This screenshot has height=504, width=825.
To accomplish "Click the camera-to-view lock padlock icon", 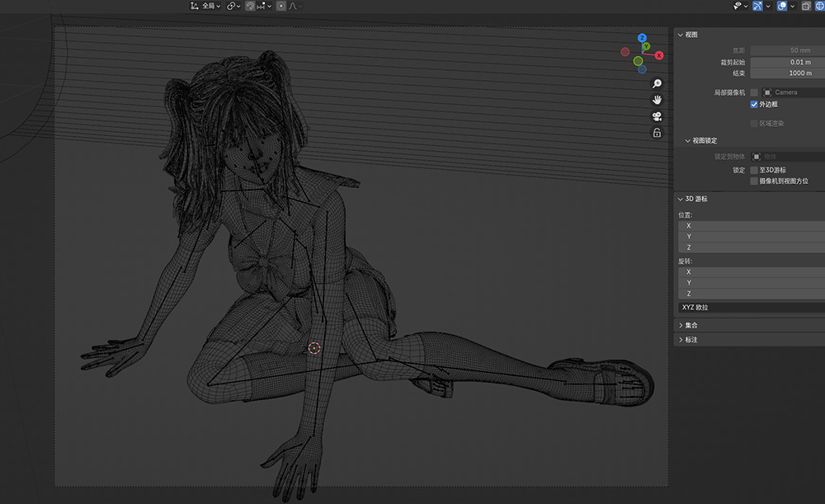I will coord(657,133).
